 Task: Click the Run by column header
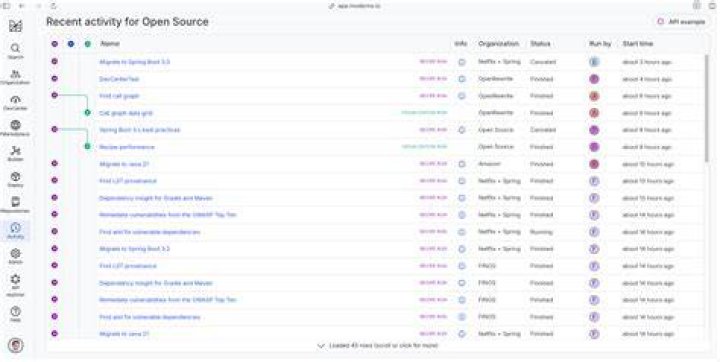[x=600, y=44]
